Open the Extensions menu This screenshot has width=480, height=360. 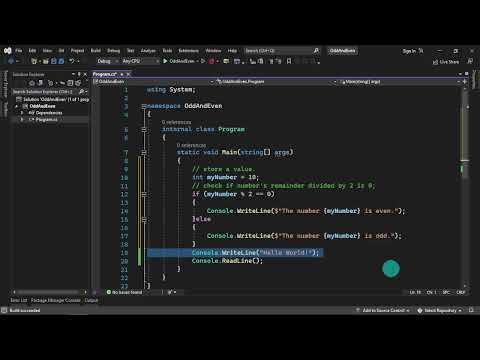pyautogui.click(x=188, y=51)
